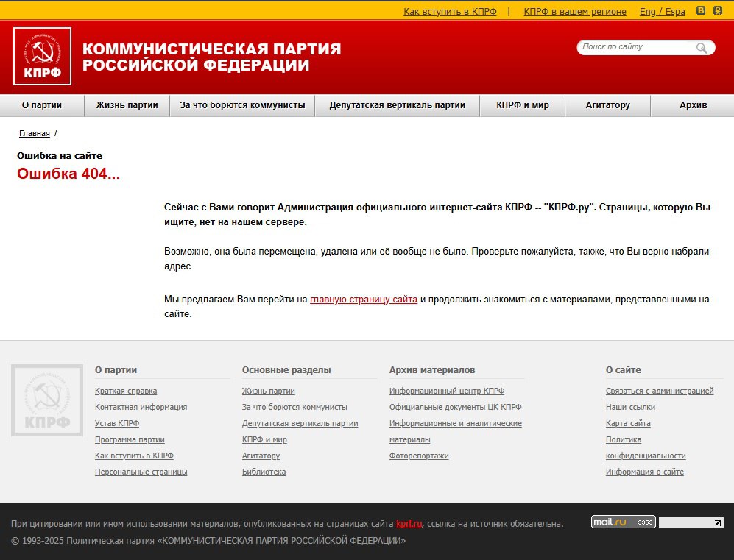The image size is (734, 560).
Task: Click the Ошибка на сайте heading
Action: point(60,156)
